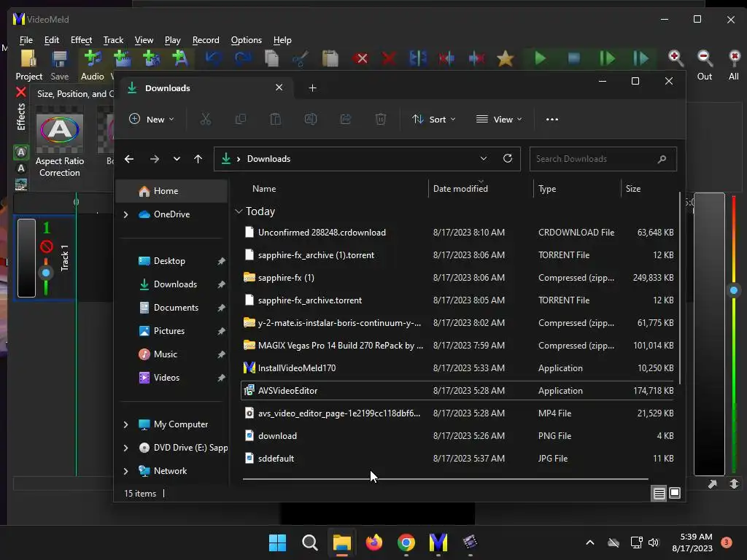
Task: Open the Record menu in VideoMeld
Action: pos(206,40)
